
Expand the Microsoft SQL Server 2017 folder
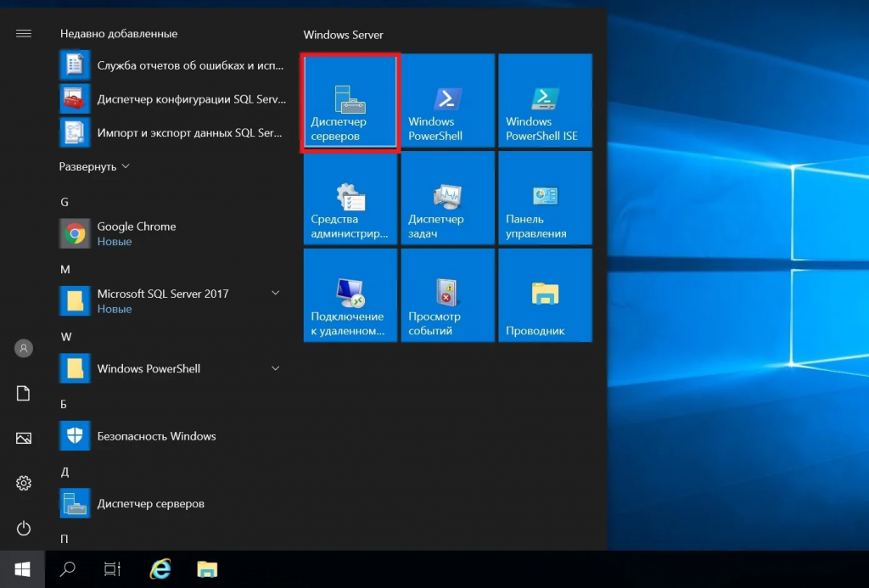(x=275, y=294)
